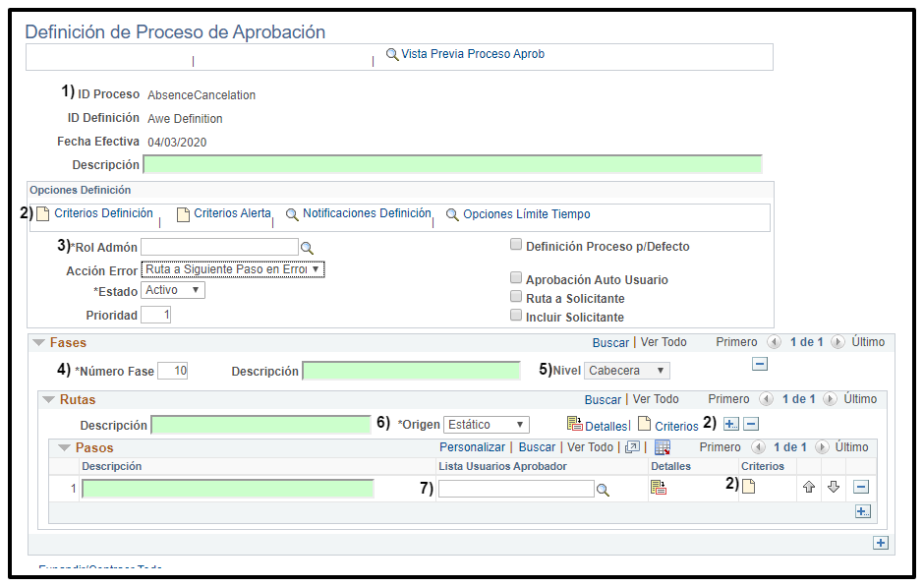Click Personalizar in the Pasos grid

[x=473, y=447]
